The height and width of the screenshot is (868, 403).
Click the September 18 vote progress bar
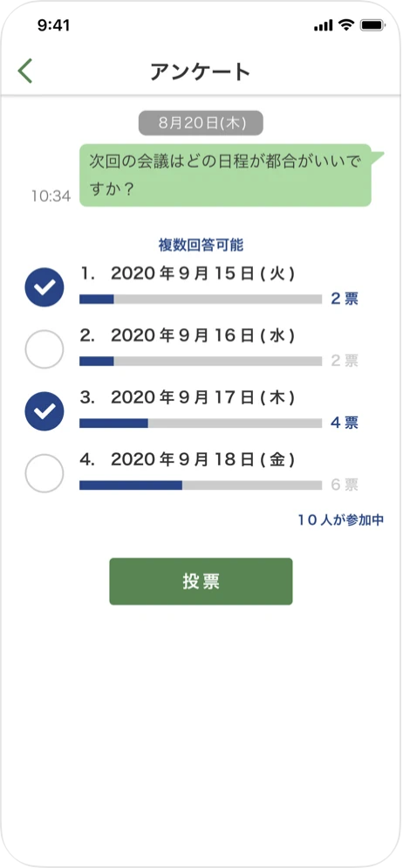[x=201, y=486]
